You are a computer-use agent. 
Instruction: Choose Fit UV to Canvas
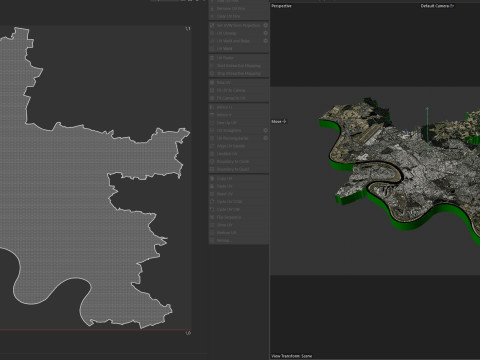(x=238, y=90)
